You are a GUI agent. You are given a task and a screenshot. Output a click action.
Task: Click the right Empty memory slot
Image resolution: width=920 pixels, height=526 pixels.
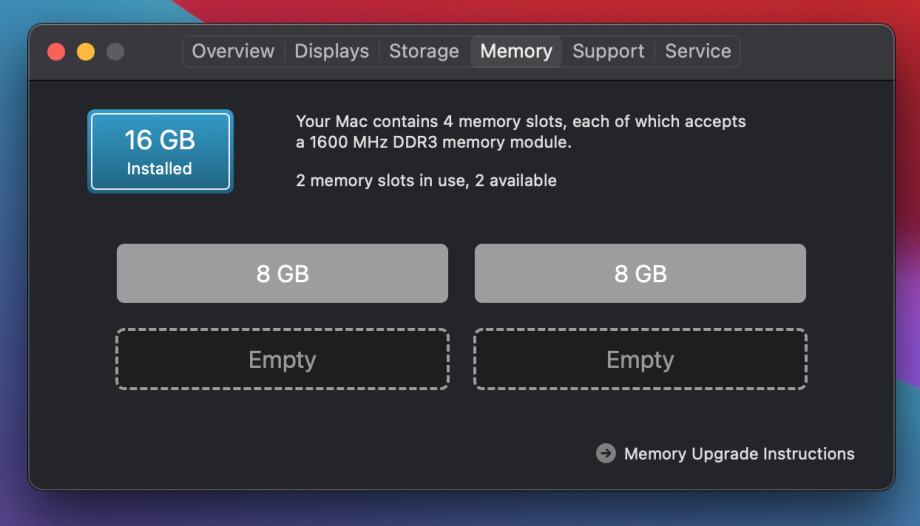pos(640,359)
